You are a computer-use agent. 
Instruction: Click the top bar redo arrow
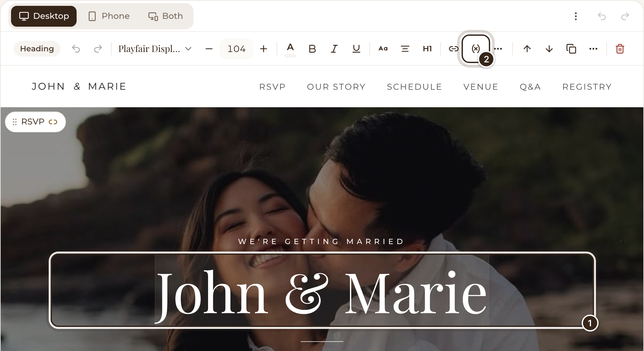(625, 16)
